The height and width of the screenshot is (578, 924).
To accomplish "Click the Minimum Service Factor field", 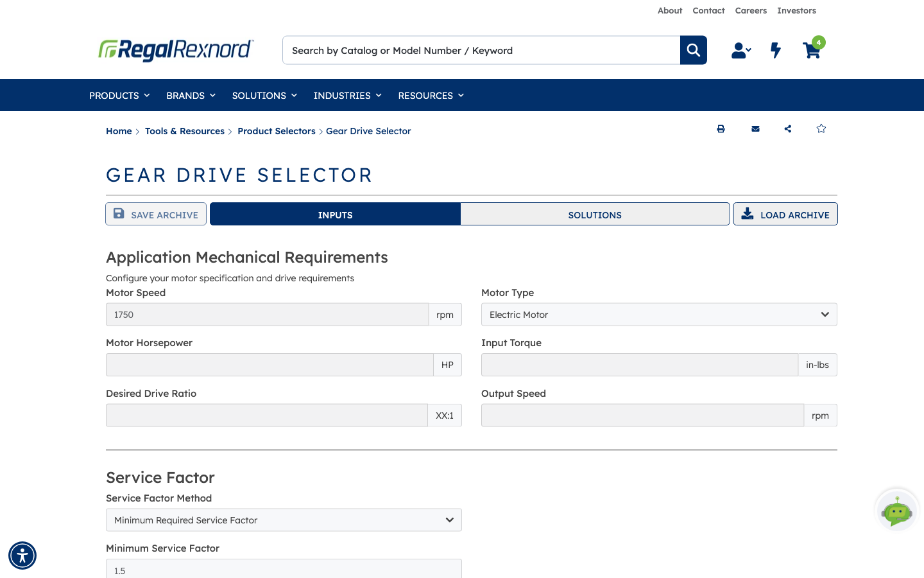I will tap(284, 569).
